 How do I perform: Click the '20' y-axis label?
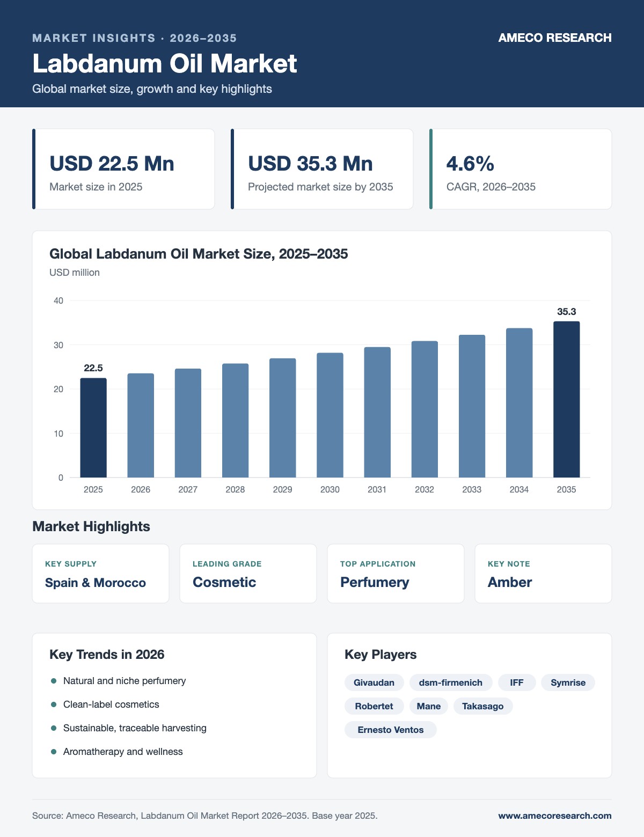click(x=58, y=389)
